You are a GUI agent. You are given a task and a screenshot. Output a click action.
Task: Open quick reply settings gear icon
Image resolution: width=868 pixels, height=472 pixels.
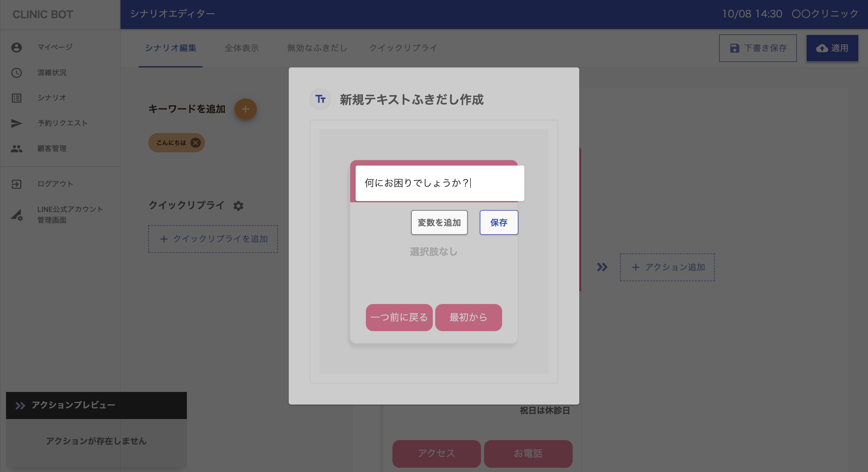pos(238,206)
